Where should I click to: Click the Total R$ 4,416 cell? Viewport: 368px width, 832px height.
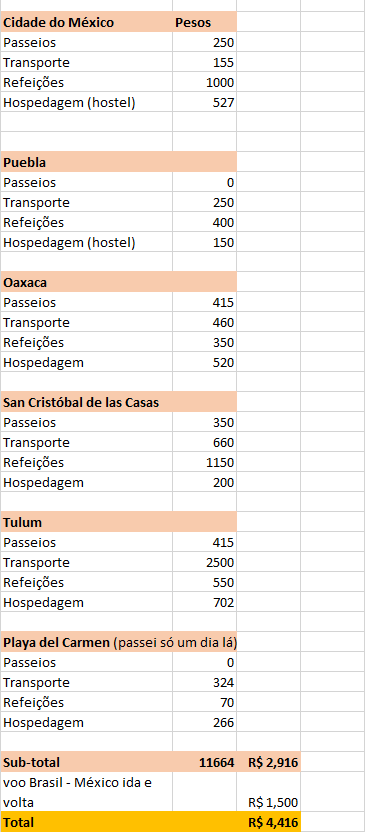[268, 822]
